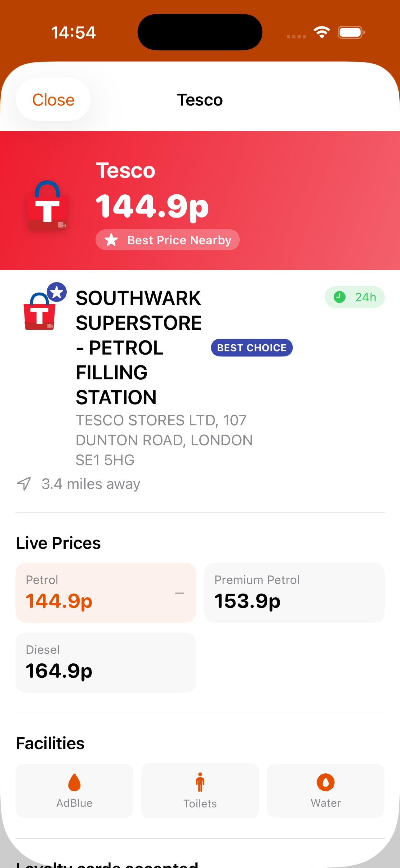Tap the green clock icon on the 24h badge
400x868 pixels.
point(340,297)
